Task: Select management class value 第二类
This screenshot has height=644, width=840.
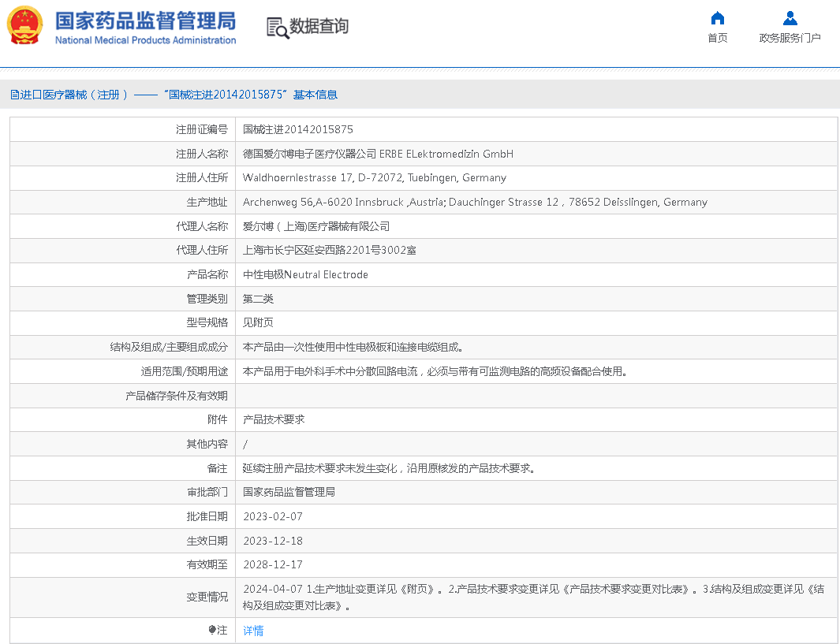Action: point(258,299)
